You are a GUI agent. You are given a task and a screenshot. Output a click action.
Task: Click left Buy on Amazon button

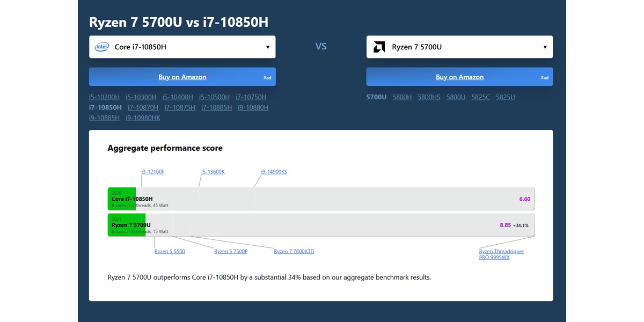[182, 77]
